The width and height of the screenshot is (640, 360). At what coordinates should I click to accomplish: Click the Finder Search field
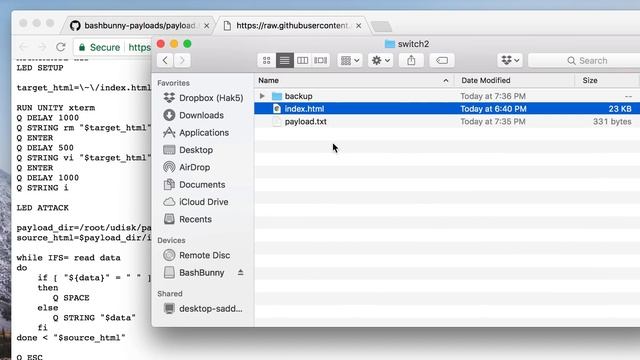click(584, 60)
